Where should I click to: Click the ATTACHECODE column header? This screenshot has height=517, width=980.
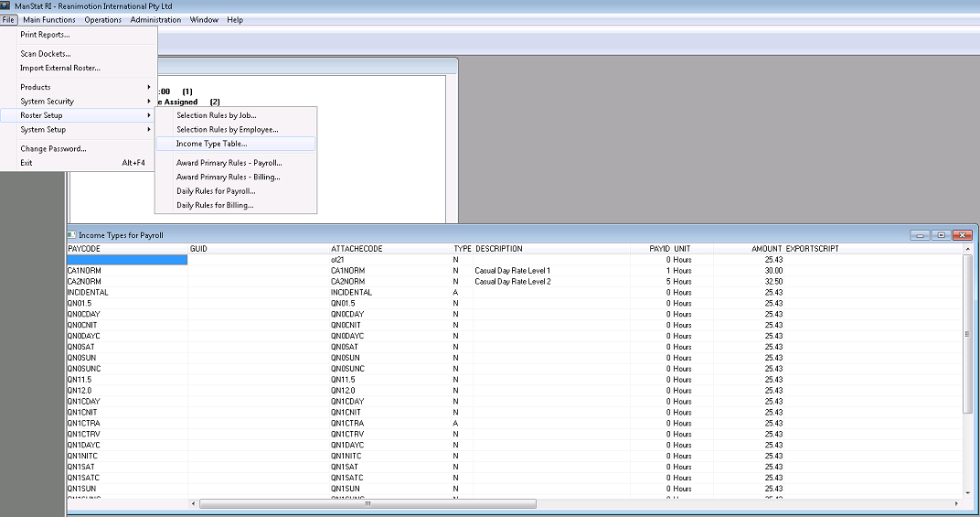tap(390, 249)
